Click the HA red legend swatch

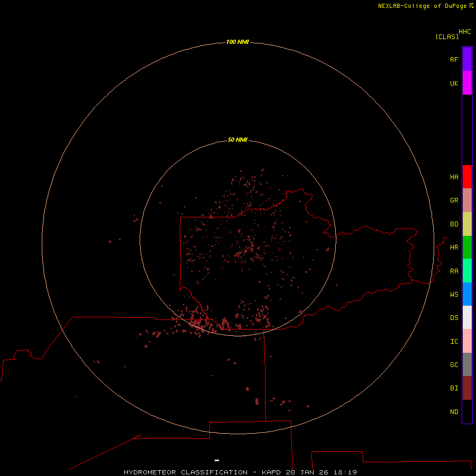point(467,177)
